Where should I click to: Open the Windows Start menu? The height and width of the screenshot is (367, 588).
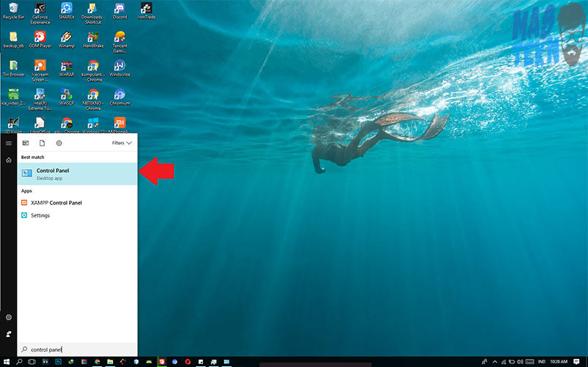tap(7, 362)
